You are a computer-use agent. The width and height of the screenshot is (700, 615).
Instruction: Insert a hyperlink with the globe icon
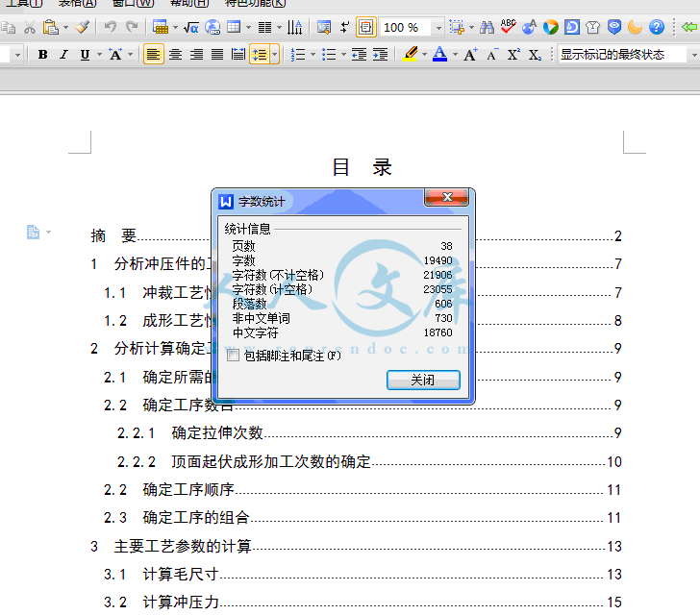[212, 28]
